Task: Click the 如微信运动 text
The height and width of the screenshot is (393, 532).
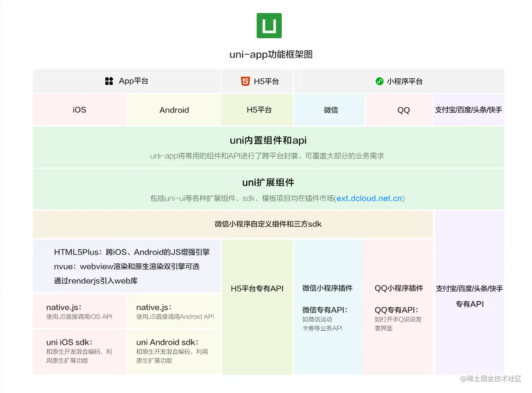Action: pos(317,319)
